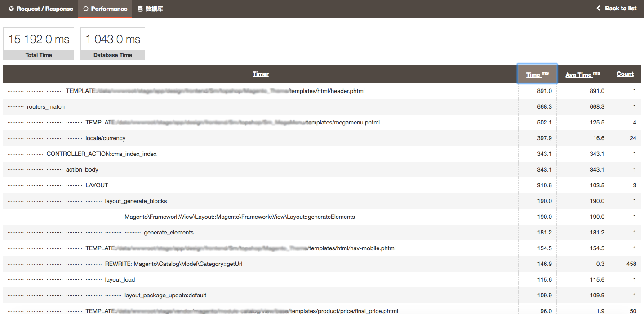Open the 数据库 tab

154,9
